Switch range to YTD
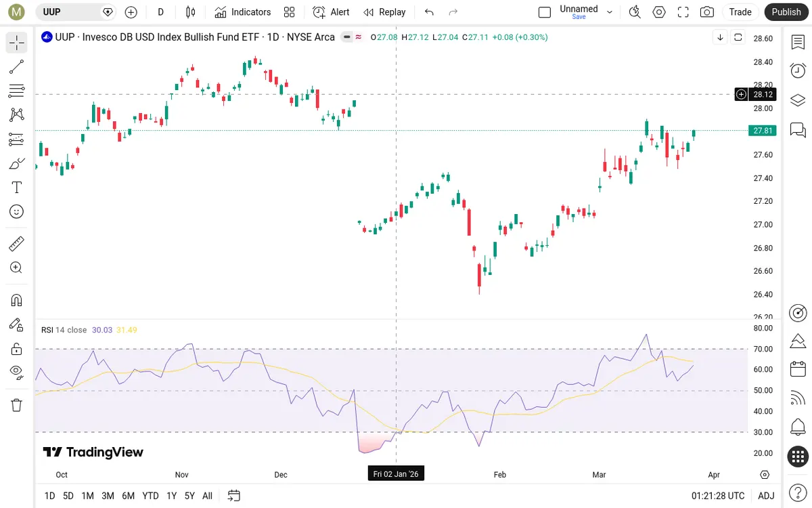 coord(150,496)
